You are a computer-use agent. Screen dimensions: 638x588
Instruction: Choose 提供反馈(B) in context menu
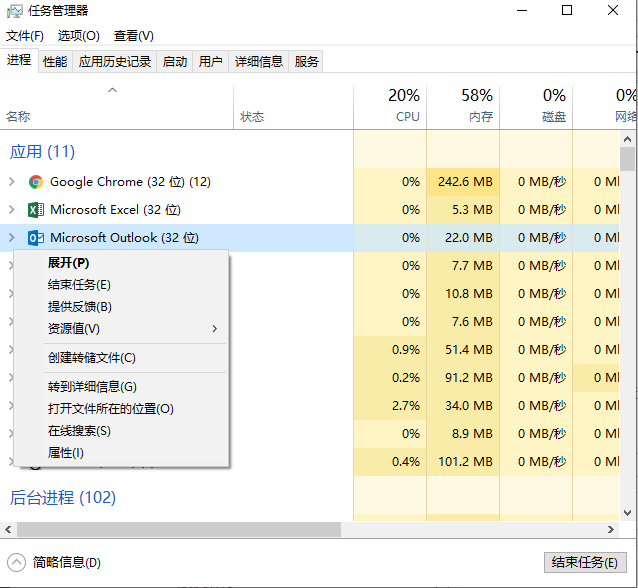coord(121,307)
